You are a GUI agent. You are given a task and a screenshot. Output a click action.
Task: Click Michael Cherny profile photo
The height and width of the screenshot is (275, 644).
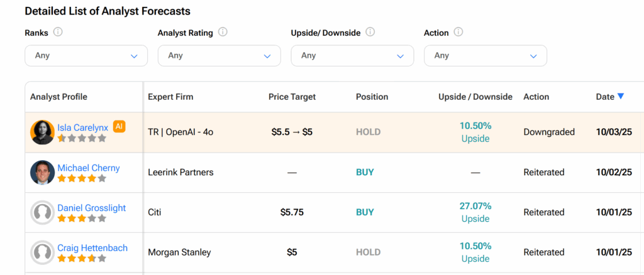coord(42,173)
